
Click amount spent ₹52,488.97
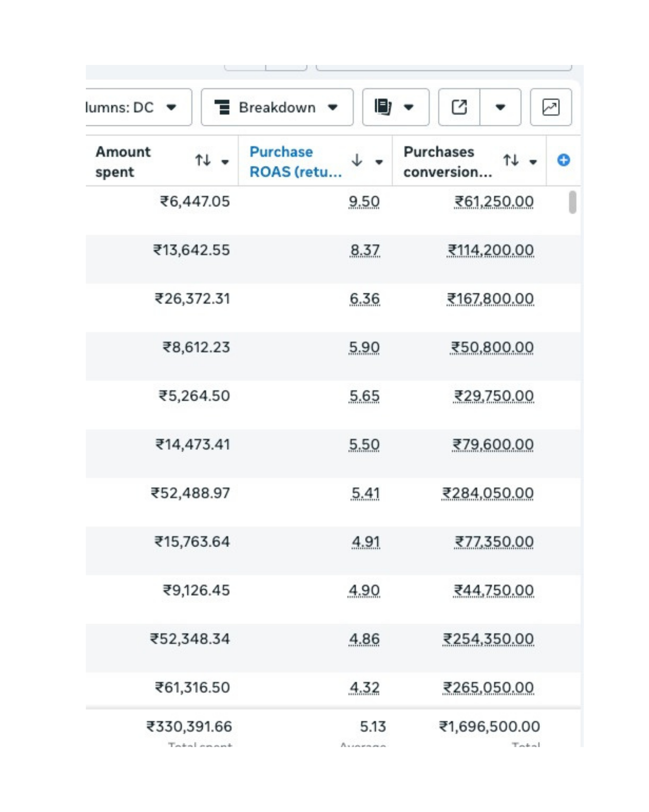(x=190, y=493)
